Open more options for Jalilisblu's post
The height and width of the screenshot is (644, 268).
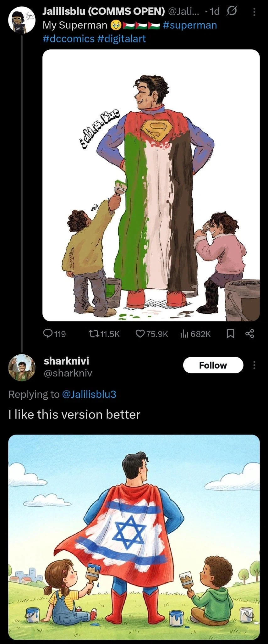(x=254, y=12)
